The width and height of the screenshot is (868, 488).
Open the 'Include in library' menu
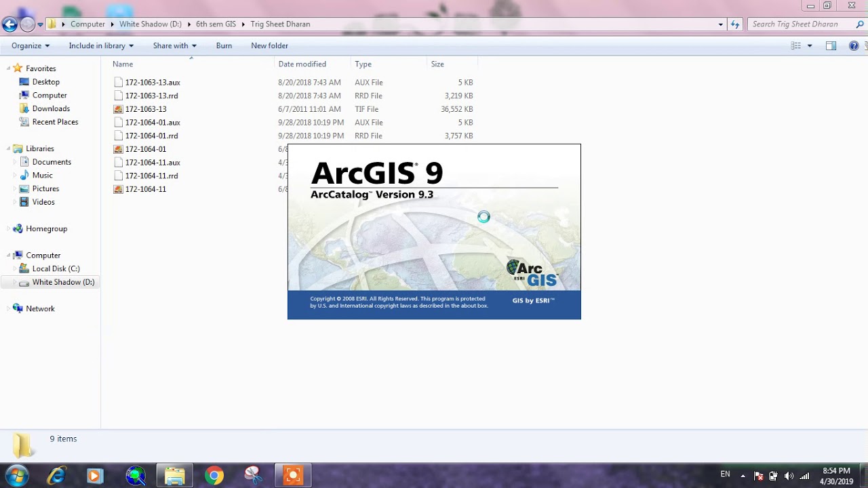click(101, 45)
